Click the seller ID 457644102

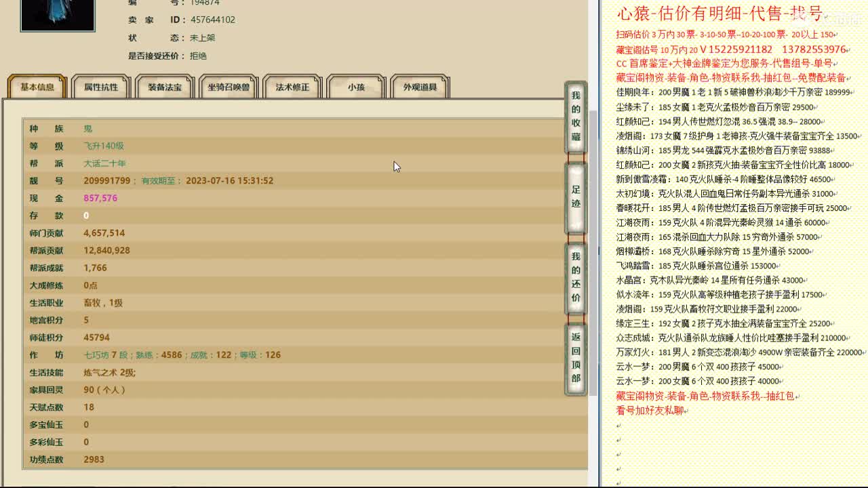click(213, 20)
